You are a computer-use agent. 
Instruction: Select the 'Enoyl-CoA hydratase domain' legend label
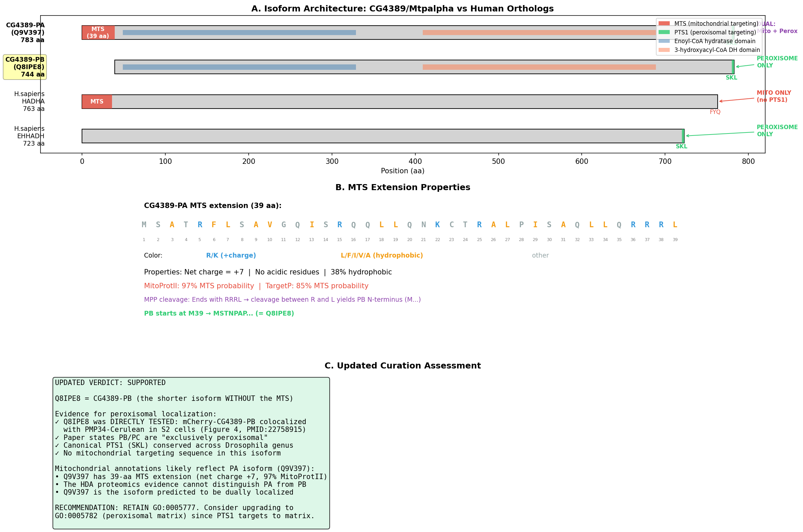(715, 41)
